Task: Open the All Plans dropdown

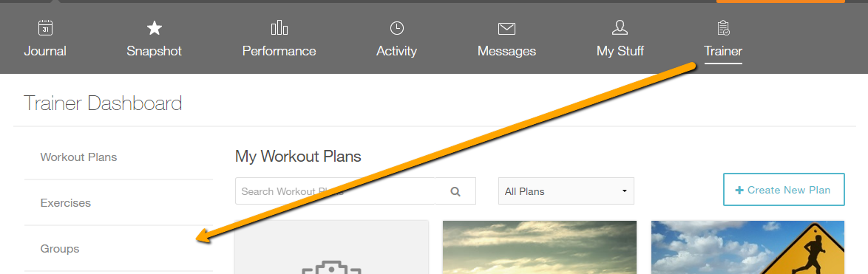Action: [x=566, y=191]
